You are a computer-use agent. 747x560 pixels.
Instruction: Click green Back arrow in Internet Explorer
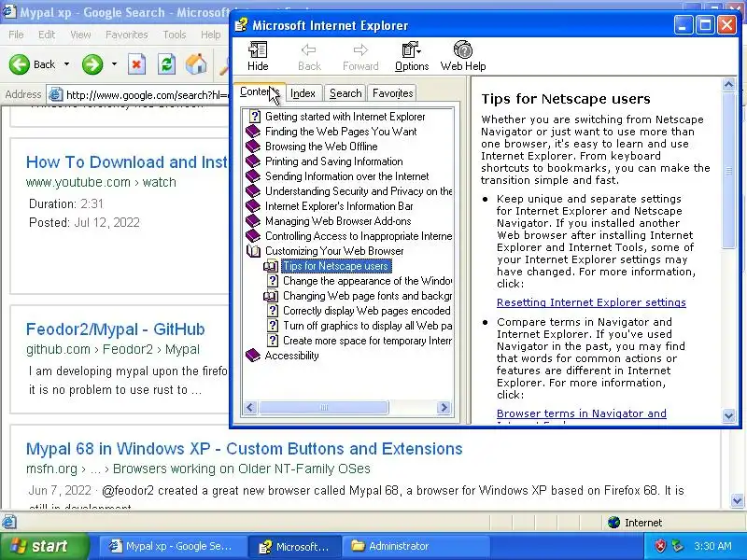point(20,64)
